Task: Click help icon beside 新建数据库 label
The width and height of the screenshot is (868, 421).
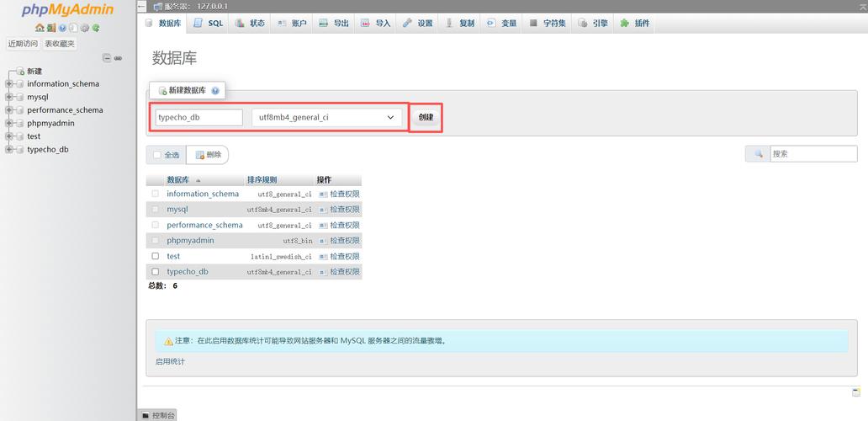Action: [214, 90]
